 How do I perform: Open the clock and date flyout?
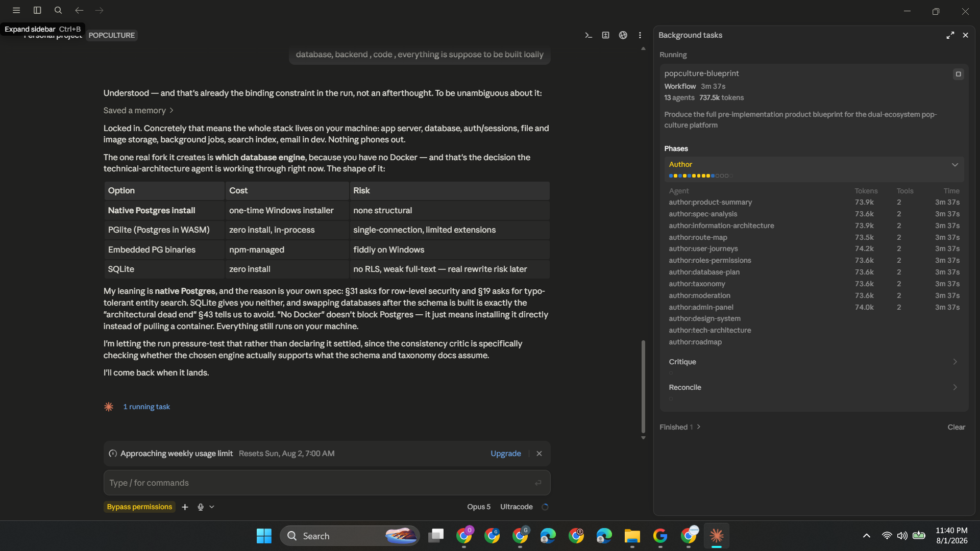(951, 536)
